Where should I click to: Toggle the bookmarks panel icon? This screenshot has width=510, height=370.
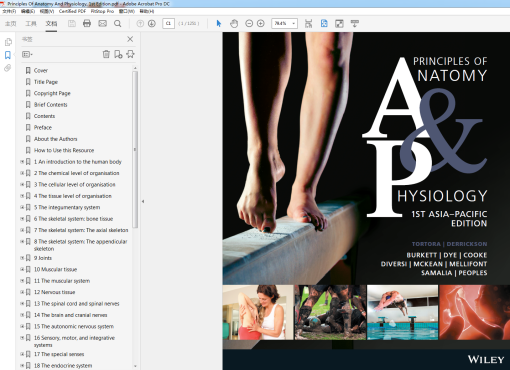(7, 55)
